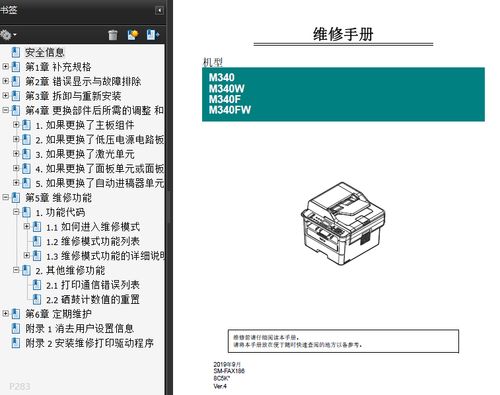Expand the 第1章 补充规格 bookmark

[6, 66]
